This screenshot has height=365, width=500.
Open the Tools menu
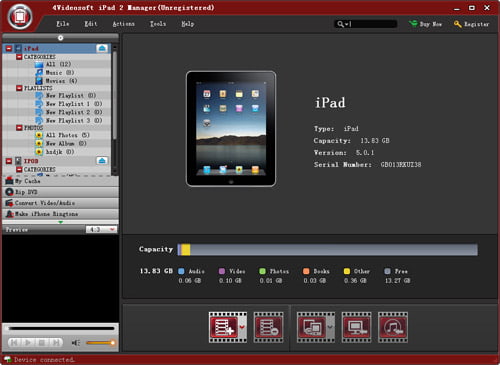click(x=158, y=24)
